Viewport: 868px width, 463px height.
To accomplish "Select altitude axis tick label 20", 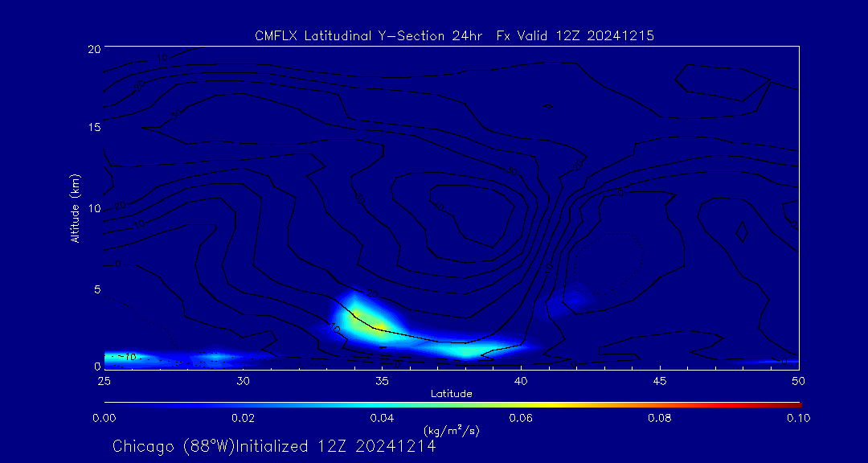I will (x=93, y=48).
